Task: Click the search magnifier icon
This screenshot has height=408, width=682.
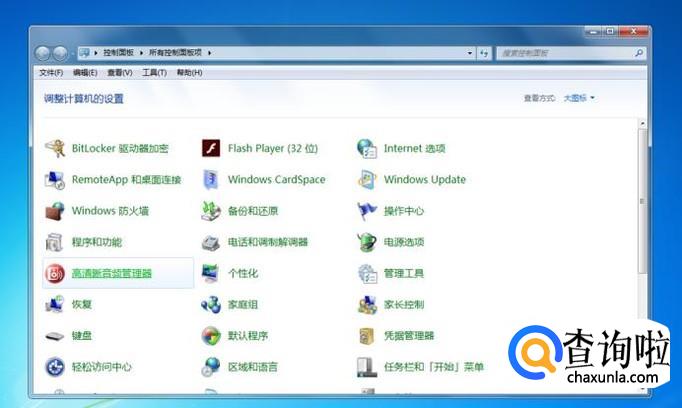Action: click(x=639, y=53)
